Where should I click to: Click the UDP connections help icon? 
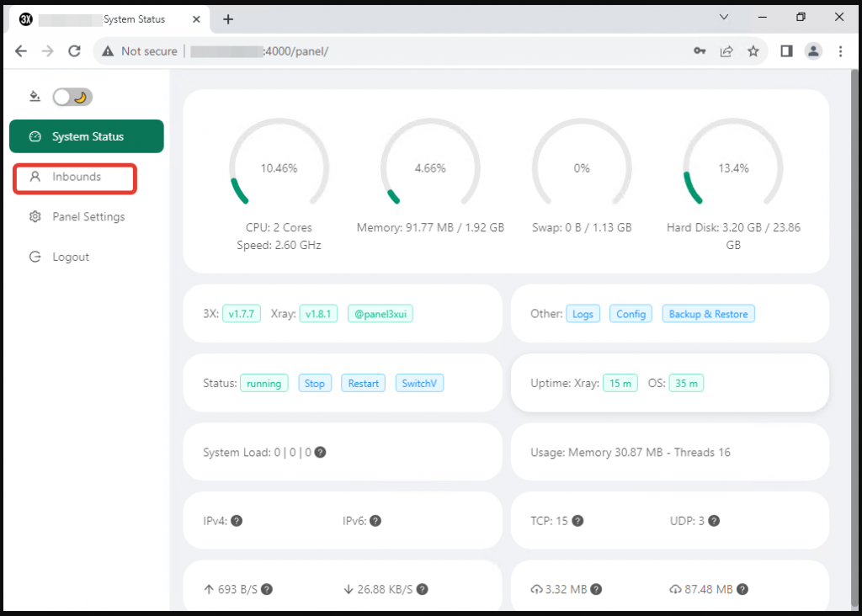coord(714,521)
